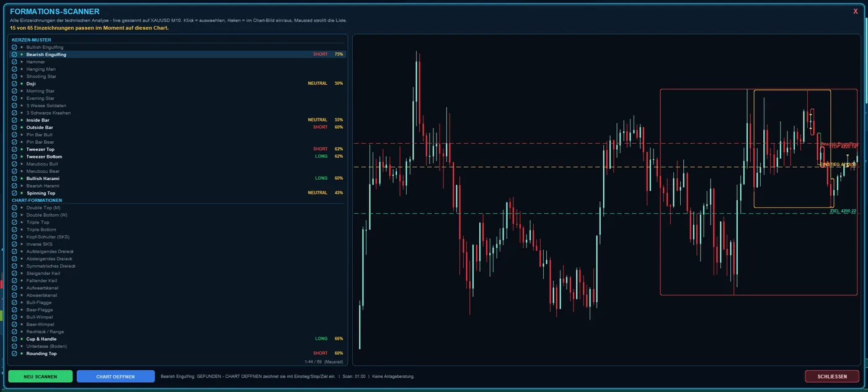Select the Tweezer Bottom row
868x392 pixels.
177,157
